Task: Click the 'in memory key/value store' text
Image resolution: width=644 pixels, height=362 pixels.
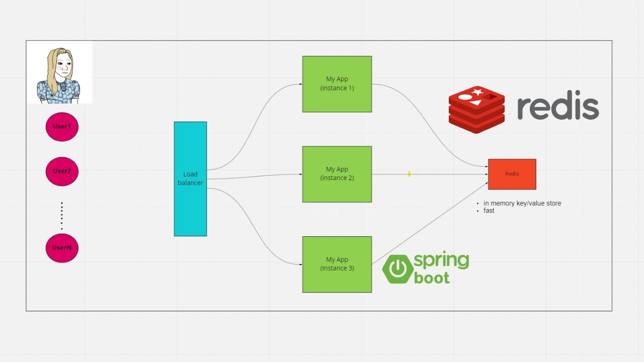Action: point(522,203)
